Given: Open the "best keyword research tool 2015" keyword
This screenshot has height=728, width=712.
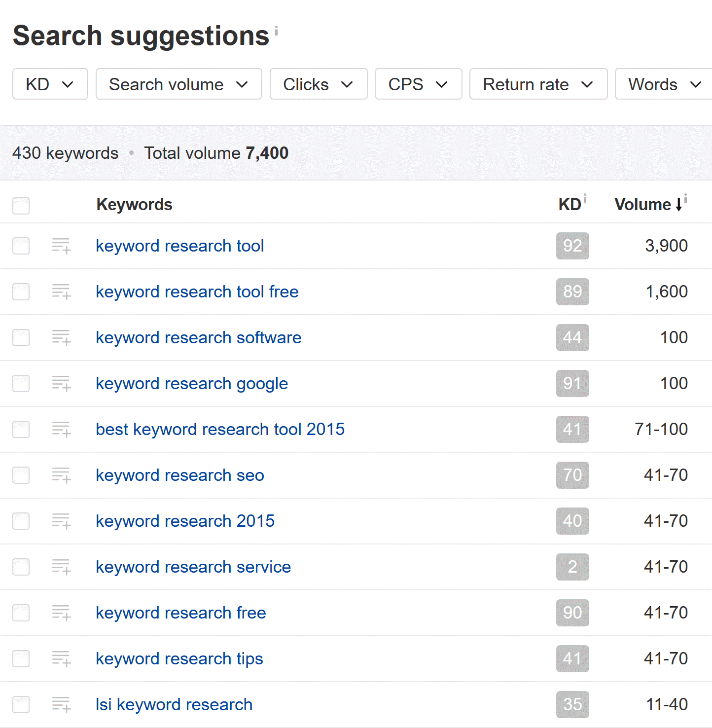Looking at the screenshot, I should (220, 430).
